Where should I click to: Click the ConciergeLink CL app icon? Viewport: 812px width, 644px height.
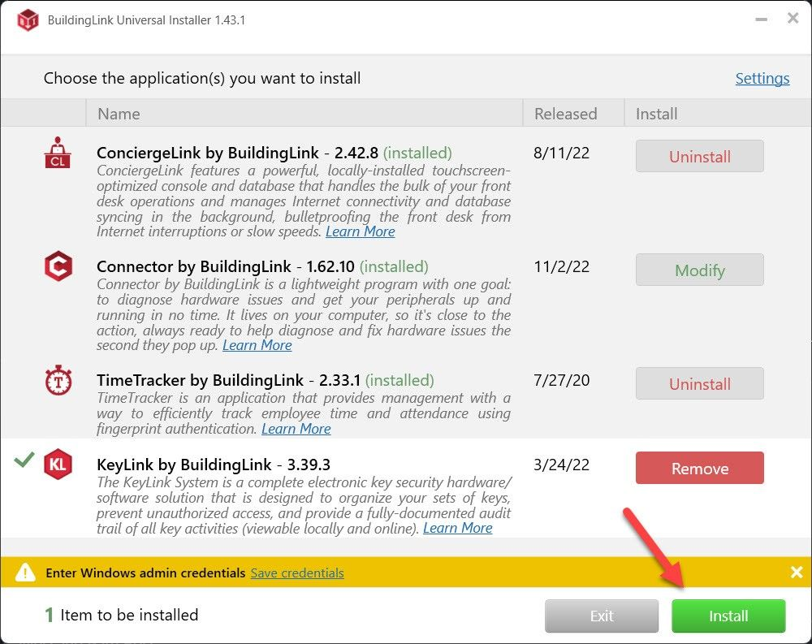point(58,153)
